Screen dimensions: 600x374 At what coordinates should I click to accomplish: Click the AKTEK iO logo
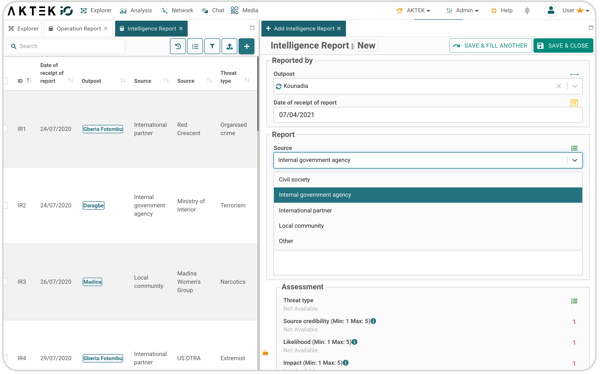point(40,11)
